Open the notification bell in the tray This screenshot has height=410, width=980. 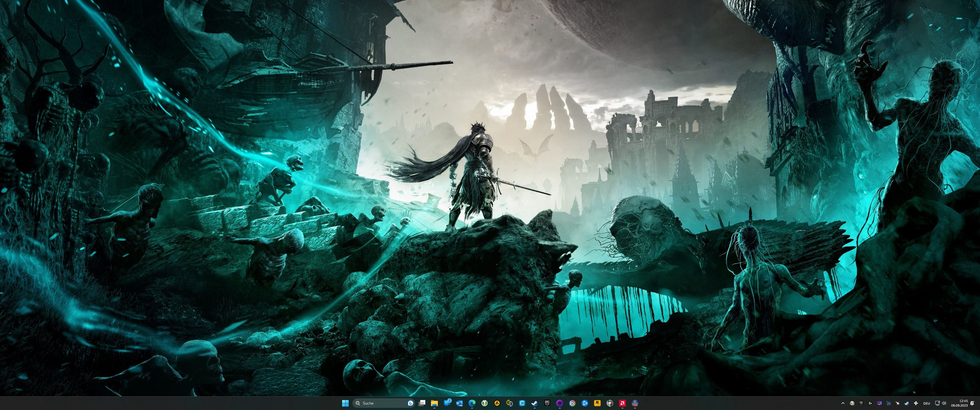(972, 403)
